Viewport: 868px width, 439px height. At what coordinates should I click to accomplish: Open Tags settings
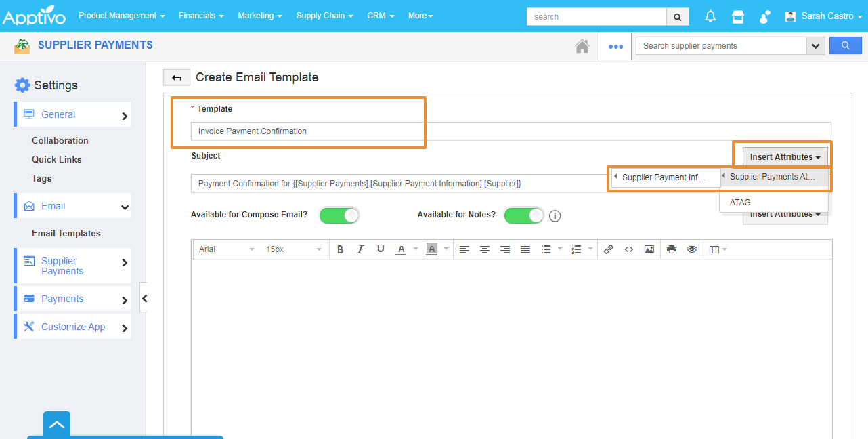tap(42, 178)
